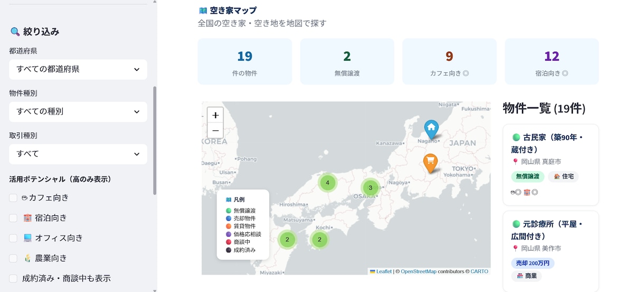Open the 古民家（築90年・蔵付き）listing card
The image size is (644, 292).
click(551, 165)
